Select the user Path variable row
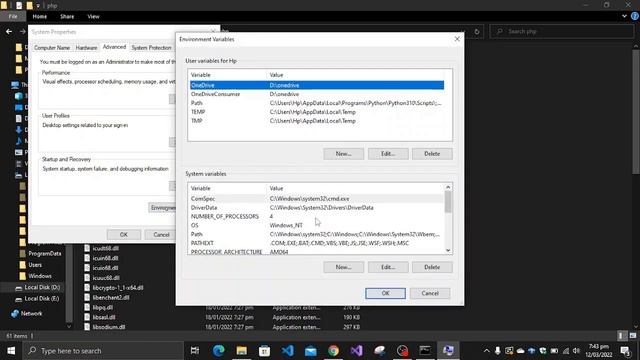 (317, 103)
